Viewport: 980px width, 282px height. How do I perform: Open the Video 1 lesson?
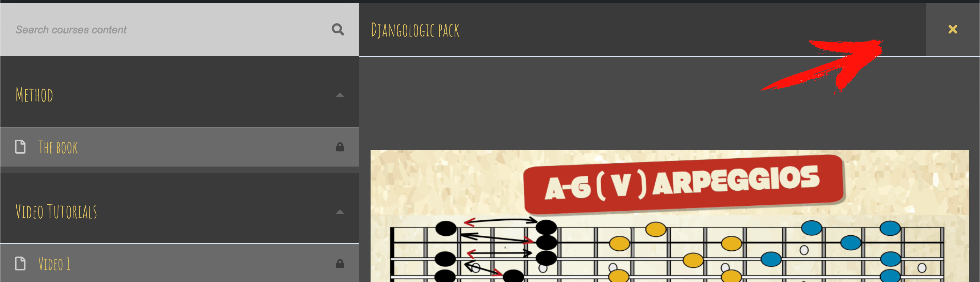180,263
